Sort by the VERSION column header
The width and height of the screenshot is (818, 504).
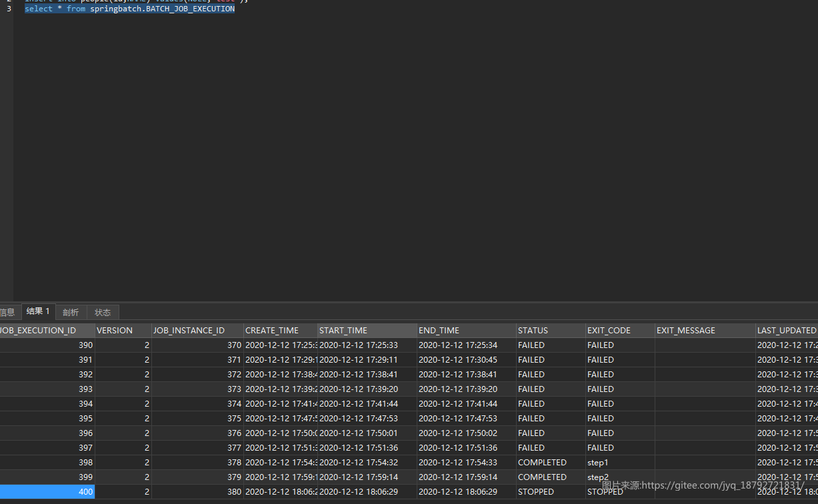(x=123, y=331)
